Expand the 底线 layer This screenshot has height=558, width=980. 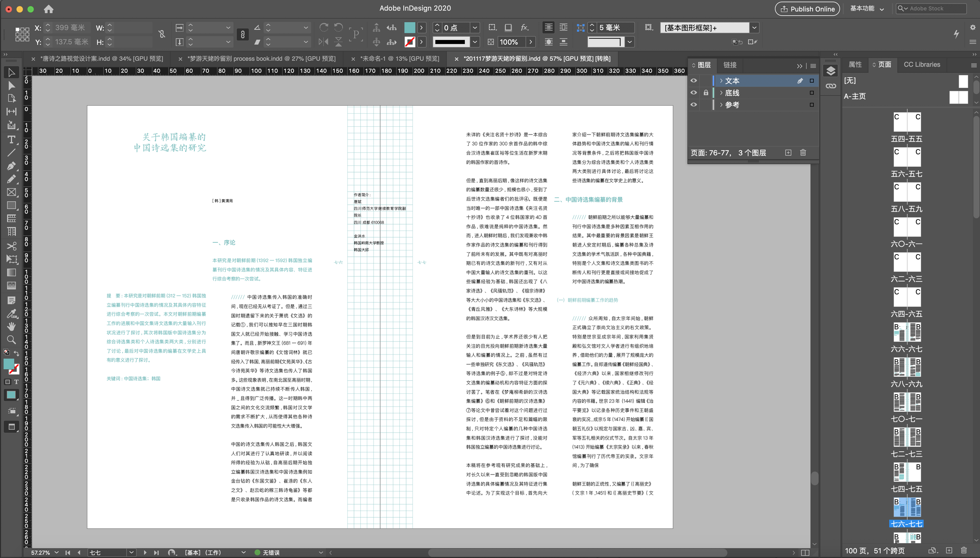721,93
